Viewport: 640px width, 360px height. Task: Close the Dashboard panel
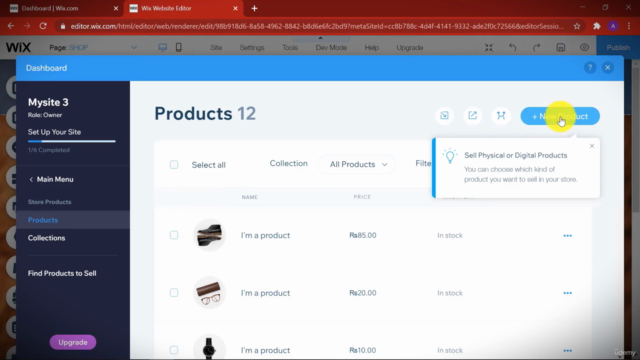coord(608,68)
